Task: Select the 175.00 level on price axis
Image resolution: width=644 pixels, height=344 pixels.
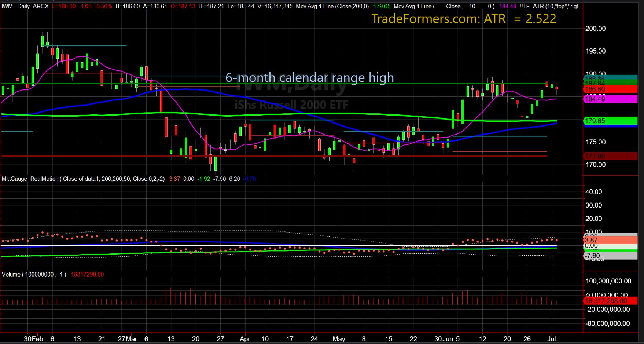Action: coord(596,142)
